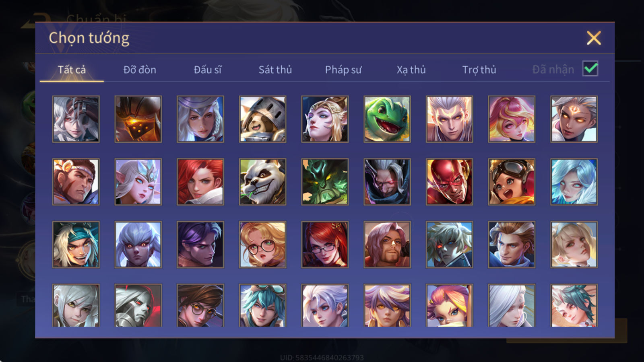644x362 pixels.
Task: Select the blonde girl with round glasses
Action: (x=262, y=245)
